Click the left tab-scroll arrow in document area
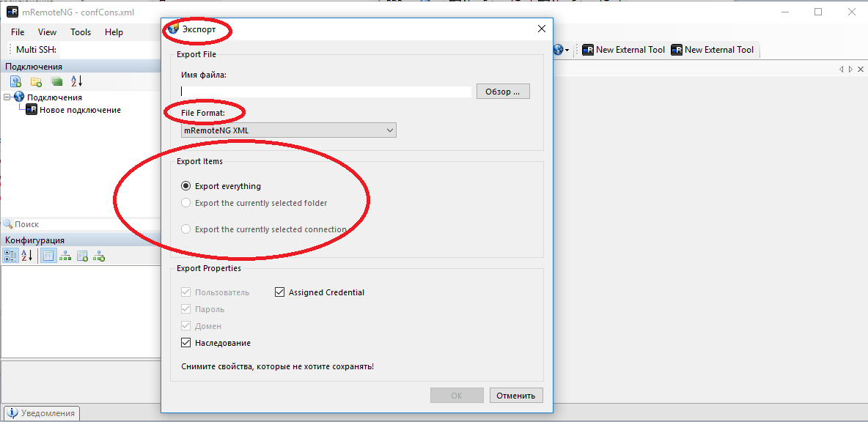868x422 pixels. click(842, 69)
